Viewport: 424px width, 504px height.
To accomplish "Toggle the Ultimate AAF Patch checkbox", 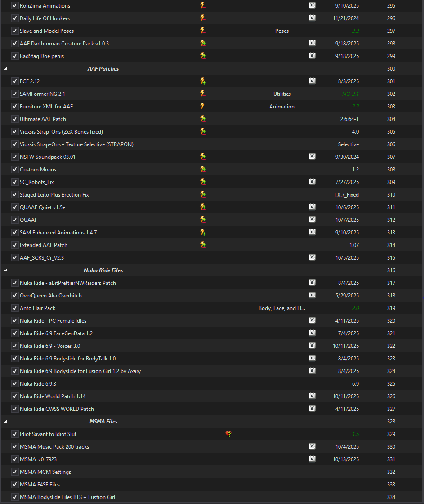I will point(14,119).
